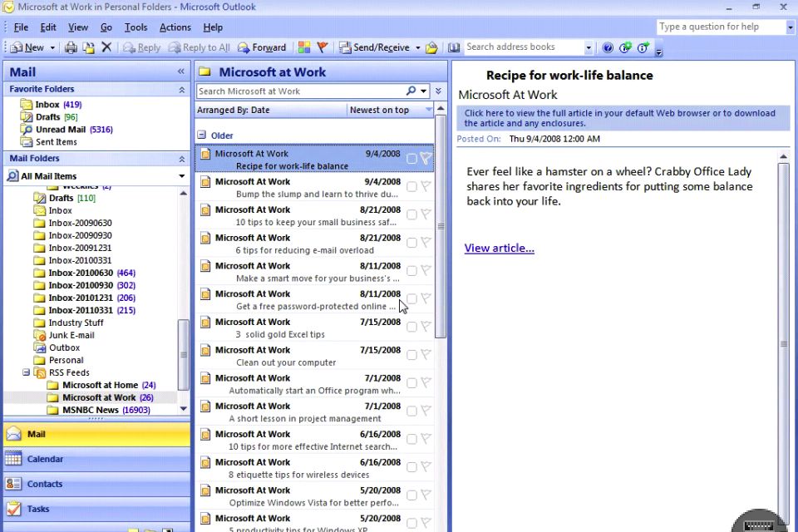Open Sent Items favorite folder
The image size is (798, 532).
point(49,142)
